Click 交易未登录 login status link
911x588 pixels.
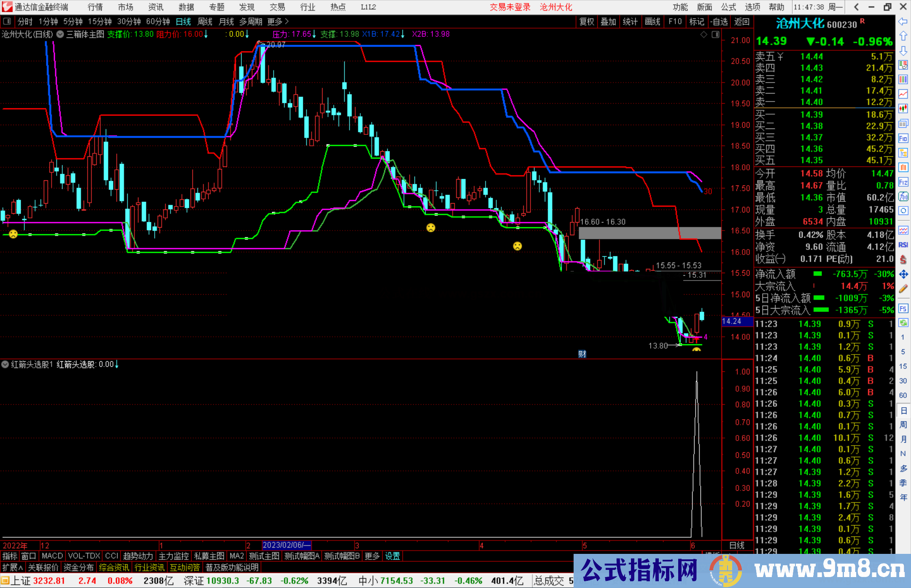pyautogui.click(x=510, y=7)
